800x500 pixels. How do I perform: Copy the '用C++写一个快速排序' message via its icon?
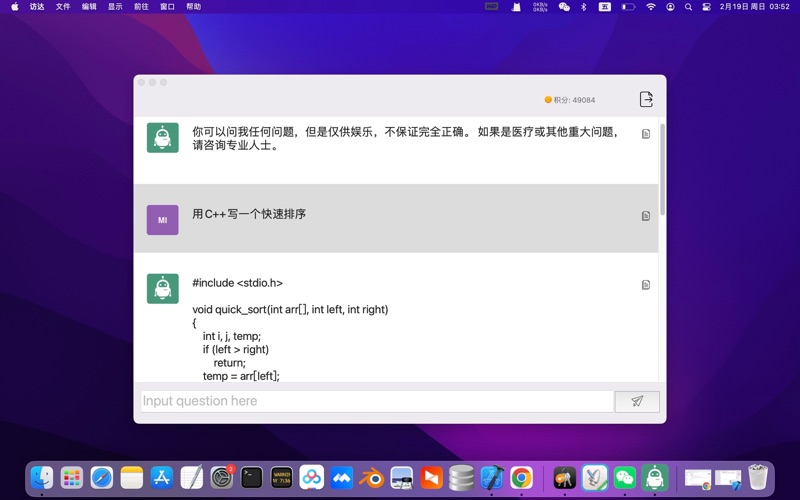coord(645,216)
